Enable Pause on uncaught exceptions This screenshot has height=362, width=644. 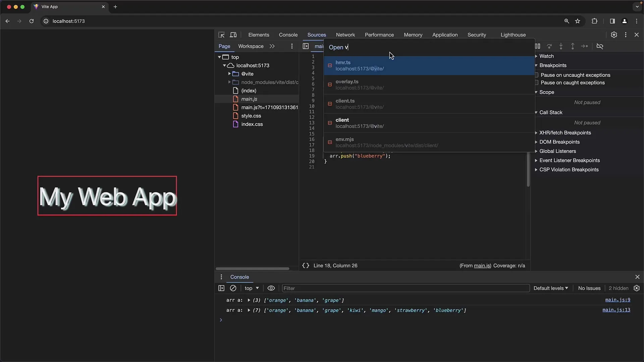coord(537,75)
